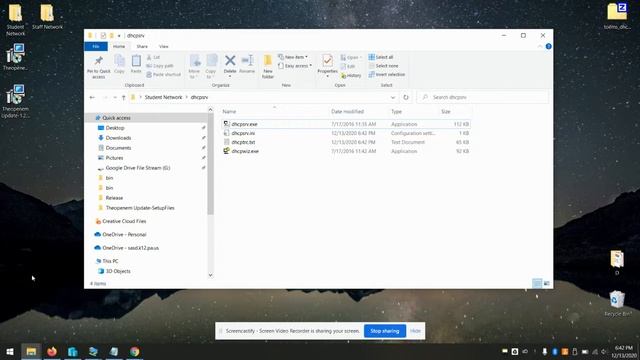Click the Cut ribbon command

[153, 57]
